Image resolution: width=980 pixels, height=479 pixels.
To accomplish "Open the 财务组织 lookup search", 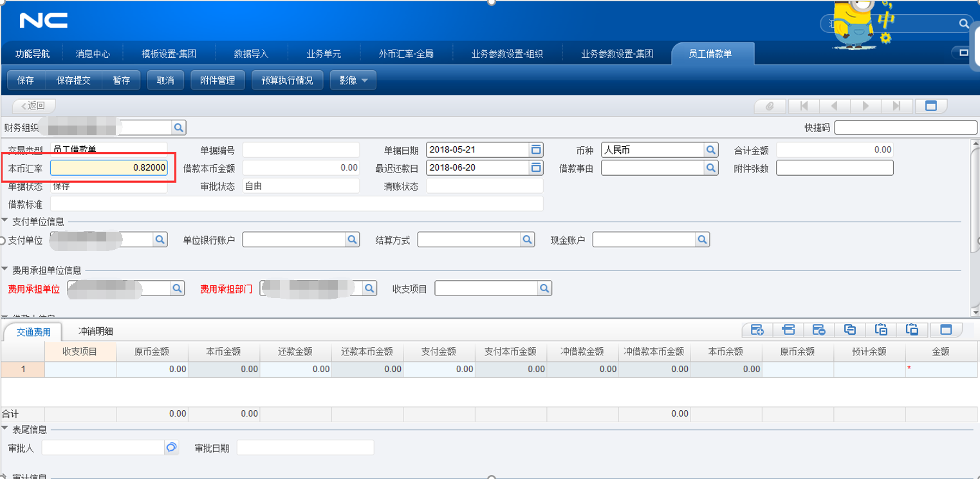I will click(x=179, y=127).
